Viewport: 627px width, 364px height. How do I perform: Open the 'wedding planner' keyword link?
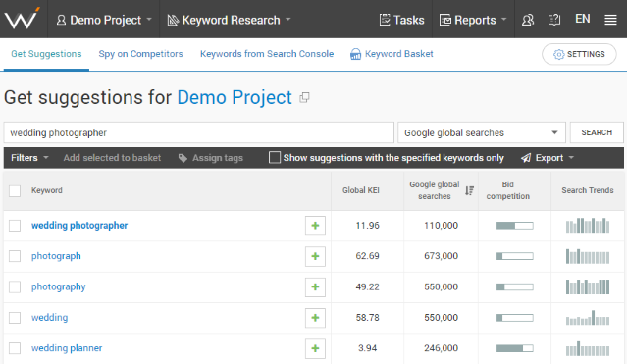click(x=67, y=348)
